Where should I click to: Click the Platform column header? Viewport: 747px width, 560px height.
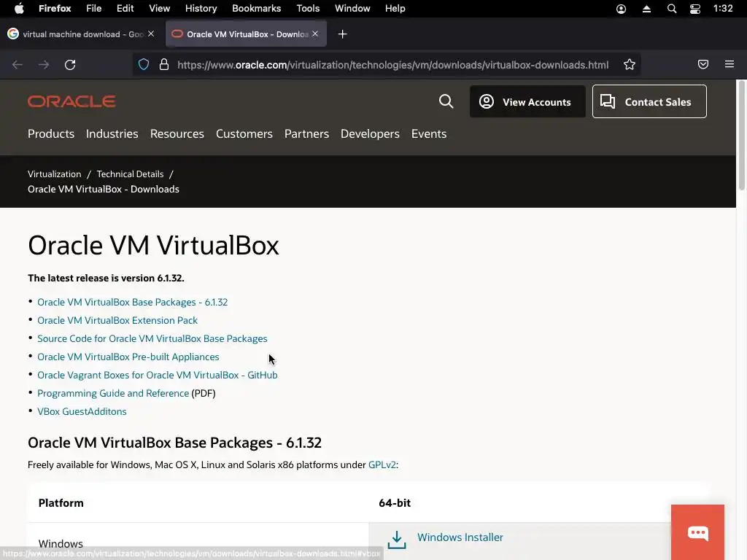pos(61,503)
